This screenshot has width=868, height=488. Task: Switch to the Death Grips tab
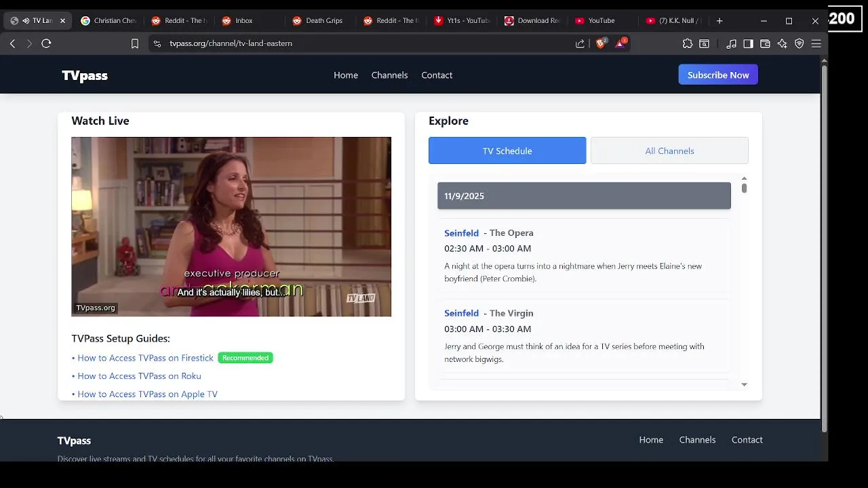pos(320,21)
